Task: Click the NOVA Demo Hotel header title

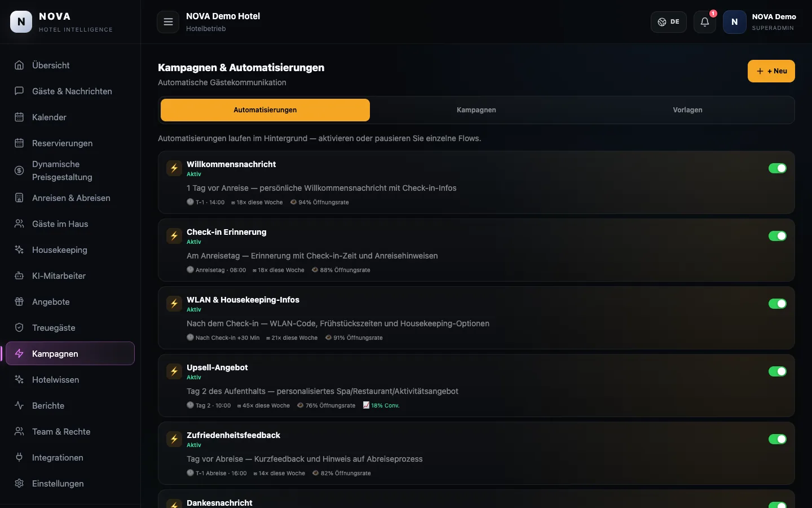Action: [223, 16]
